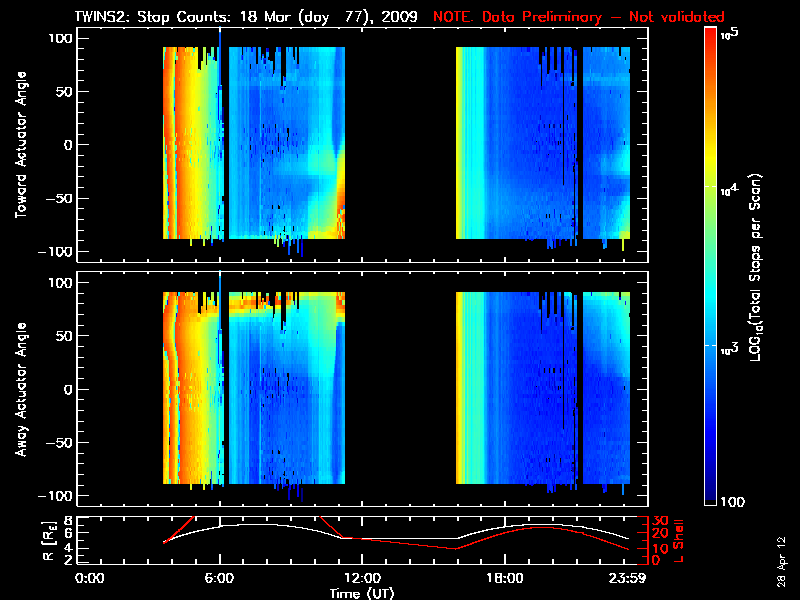
Task: Click the 100 label at the colorbar bottom
Action: [x=733, y=502]
